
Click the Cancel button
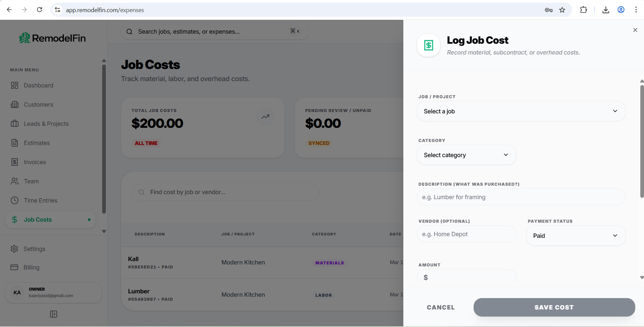point(441,307)
